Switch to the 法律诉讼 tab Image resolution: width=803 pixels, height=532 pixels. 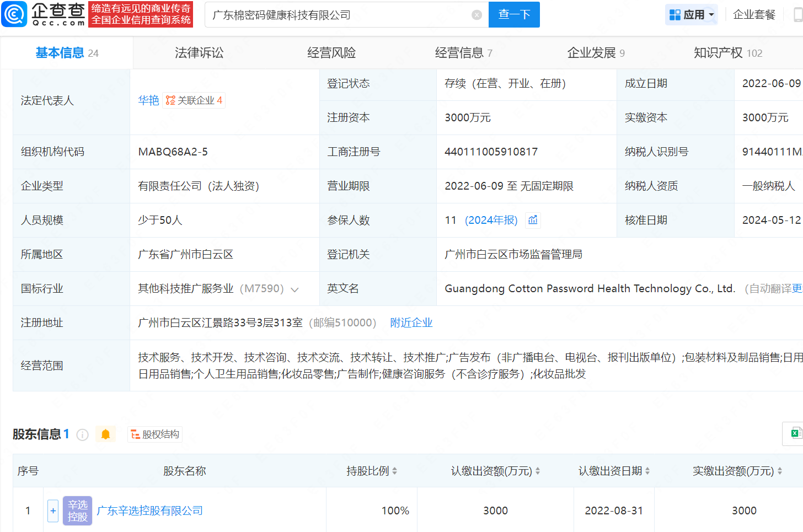199,53
